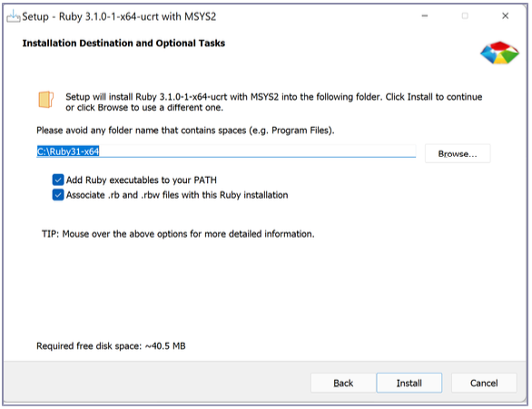
Task: Click the 'Required free disk space: ~40.5 MB' text
Action: click(111, 346)
